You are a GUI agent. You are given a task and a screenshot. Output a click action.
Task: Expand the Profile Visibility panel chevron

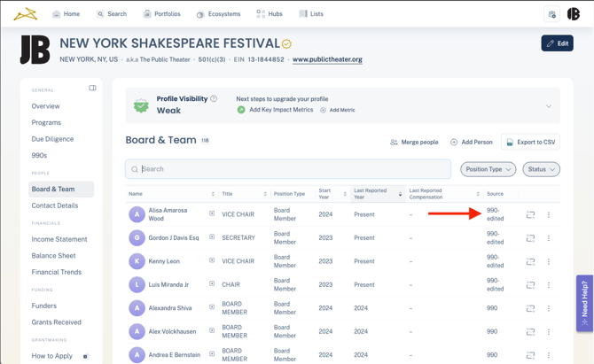(548, 106)
